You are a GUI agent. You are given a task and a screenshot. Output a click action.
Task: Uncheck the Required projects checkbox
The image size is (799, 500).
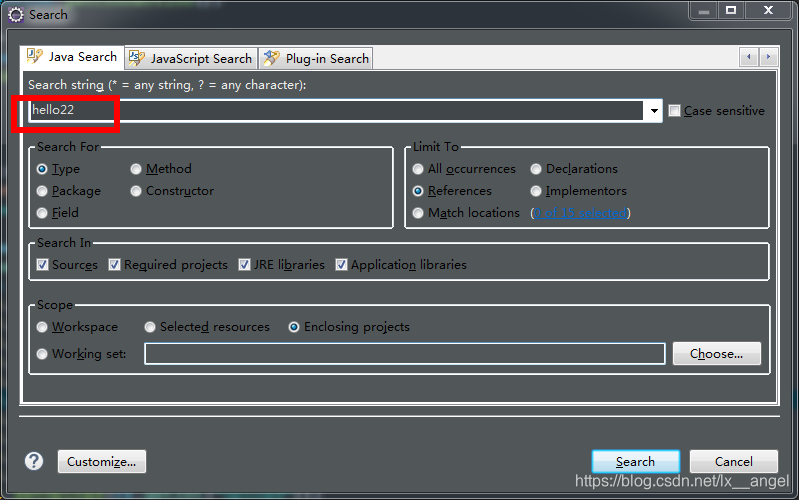114,265
